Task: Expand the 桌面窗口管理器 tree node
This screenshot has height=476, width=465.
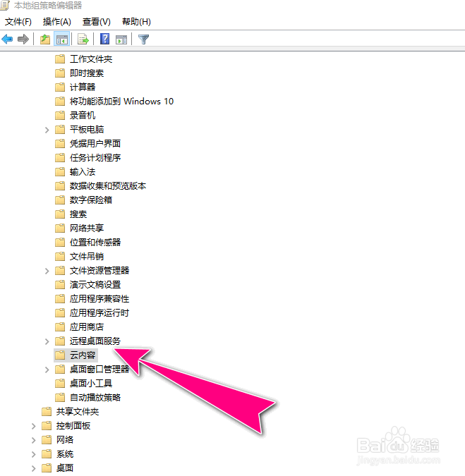Action: pyautogui.click(x=47, y=370)
